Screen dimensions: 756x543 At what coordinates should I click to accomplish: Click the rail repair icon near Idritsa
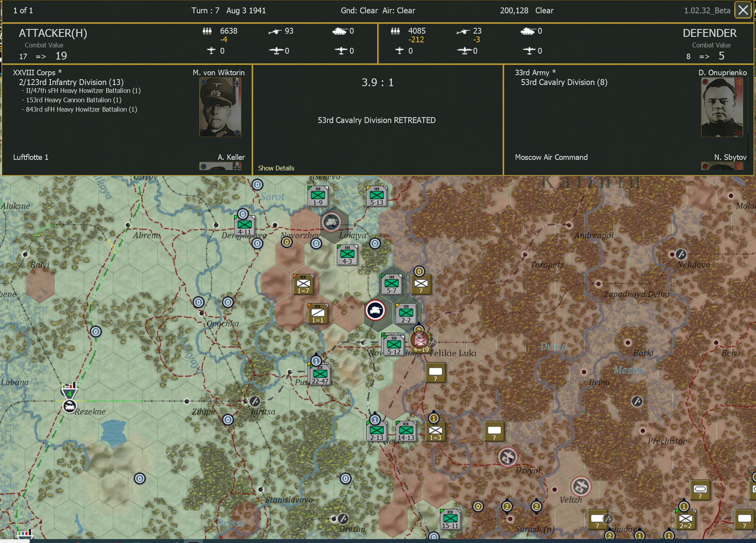(255, 401)
